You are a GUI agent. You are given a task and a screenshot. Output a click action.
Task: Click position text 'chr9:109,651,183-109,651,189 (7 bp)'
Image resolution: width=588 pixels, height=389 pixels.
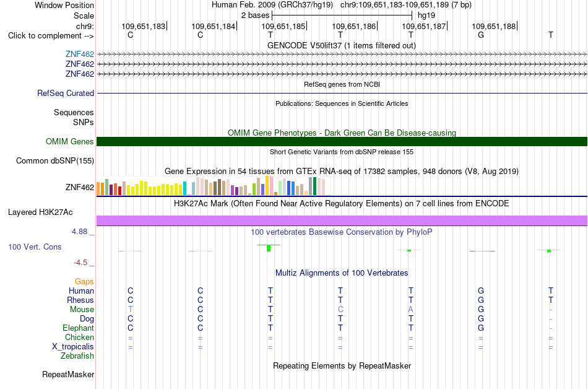coord(406,5)
